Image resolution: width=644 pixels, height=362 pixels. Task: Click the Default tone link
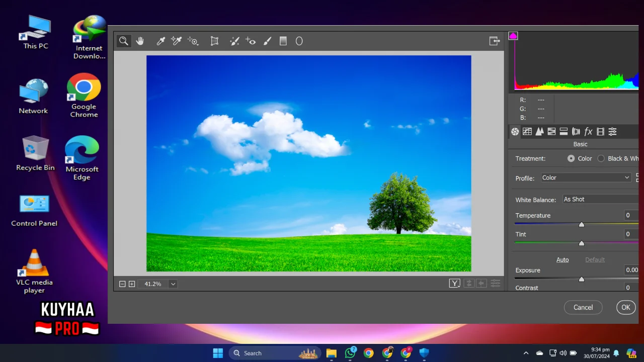coord(595,260)
